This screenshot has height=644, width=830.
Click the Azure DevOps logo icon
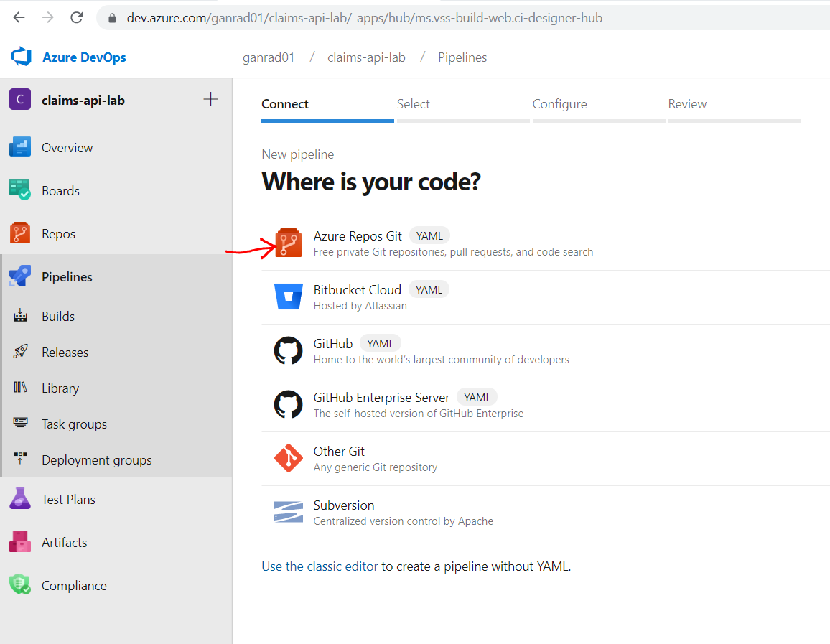coord(21,57)
